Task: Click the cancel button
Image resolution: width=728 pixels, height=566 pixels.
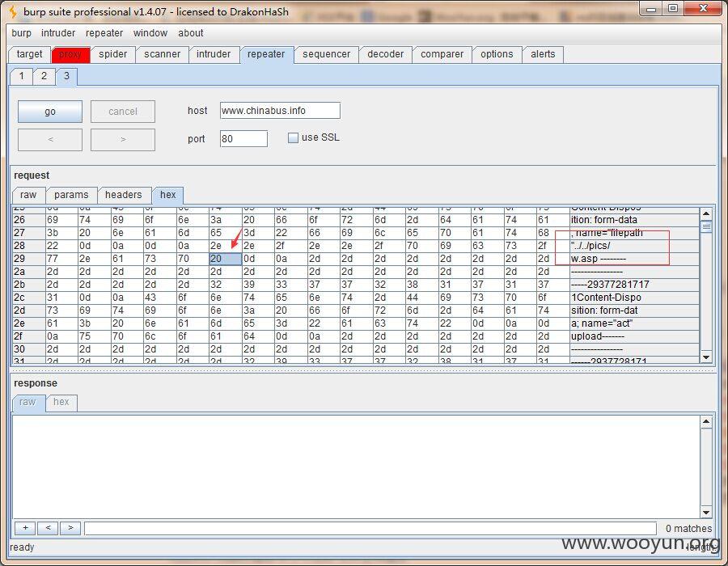Action: coord(123,112)
